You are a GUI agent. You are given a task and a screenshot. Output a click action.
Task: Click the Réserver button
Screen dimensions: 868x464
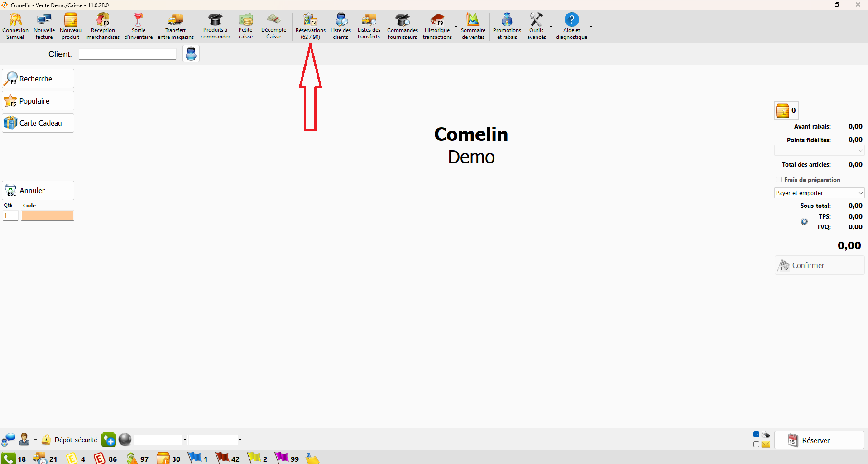(820, 440)
